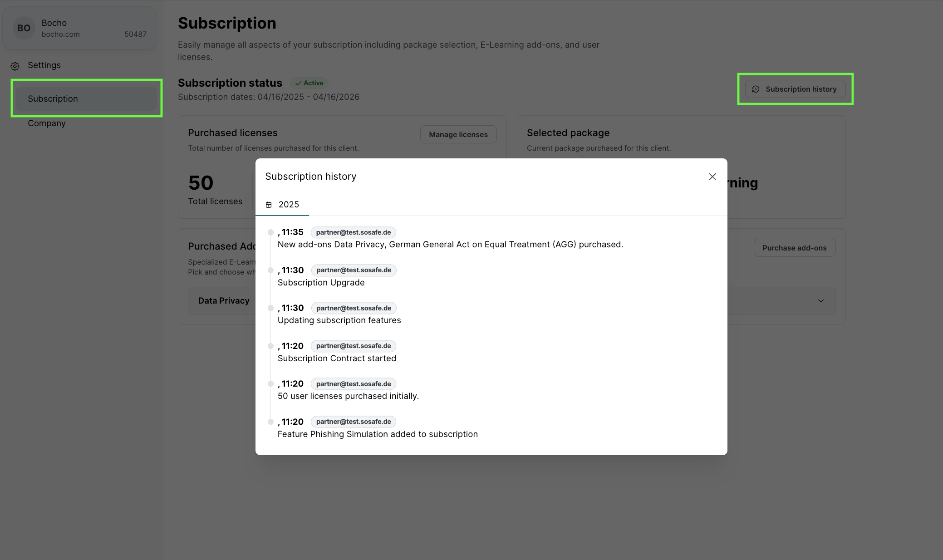Click the green Active status checkmark
The height and width of the screenshot is (560, 943).
coord(298,83)
